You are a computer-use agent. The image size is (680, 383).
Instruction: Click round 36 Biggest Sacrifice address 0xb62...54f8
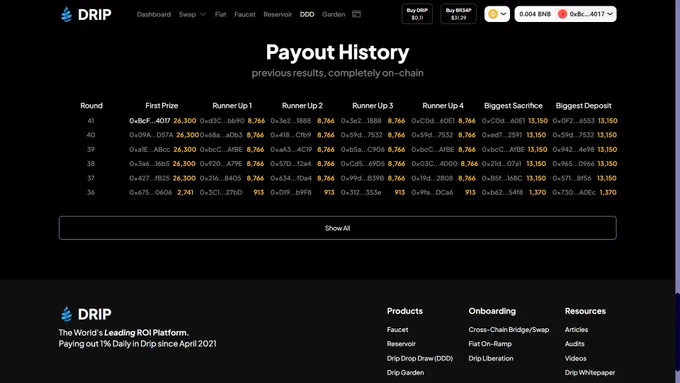coord(502,192)
